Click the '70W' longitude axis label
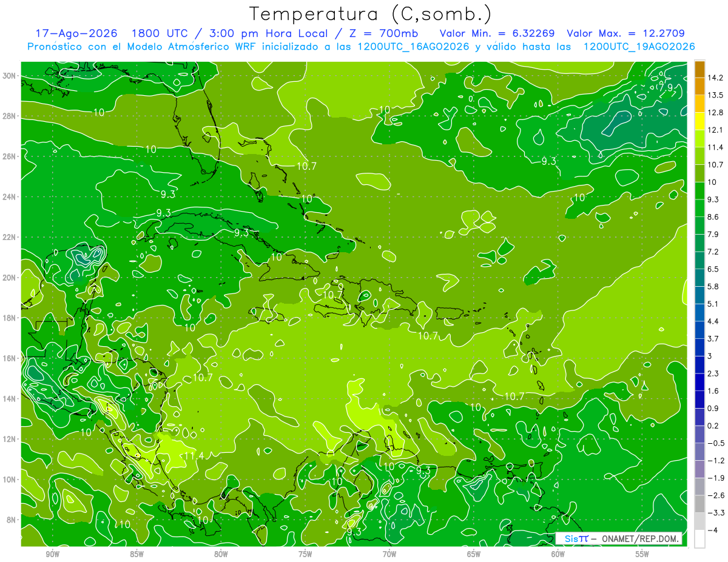 coord(389,554)
